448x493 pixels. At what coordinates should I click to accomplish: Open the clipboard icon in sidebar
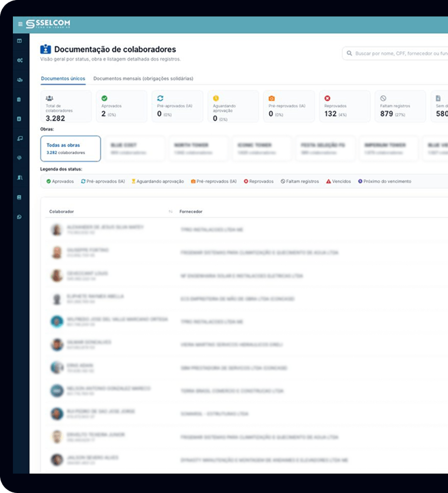click(19, 99)
